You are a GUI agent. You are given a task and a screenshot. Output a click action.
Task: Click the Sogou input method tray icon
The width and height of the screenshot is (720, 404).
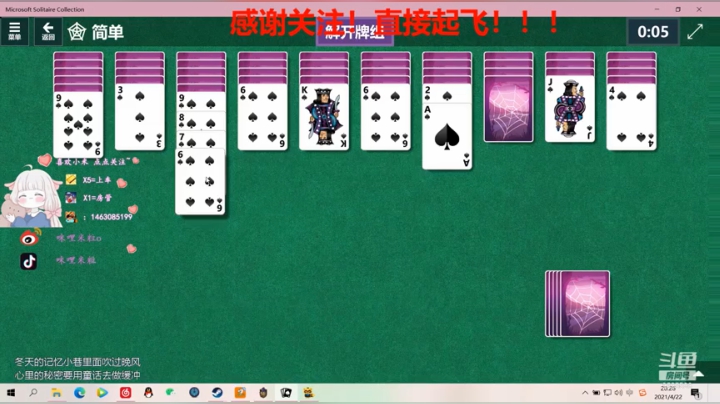coord(642,393)
